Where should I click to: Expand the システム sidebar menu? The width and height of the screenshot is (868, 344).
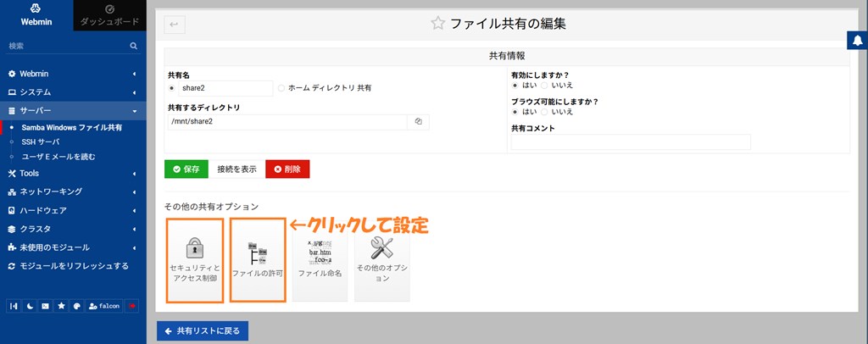coord(70,92)
